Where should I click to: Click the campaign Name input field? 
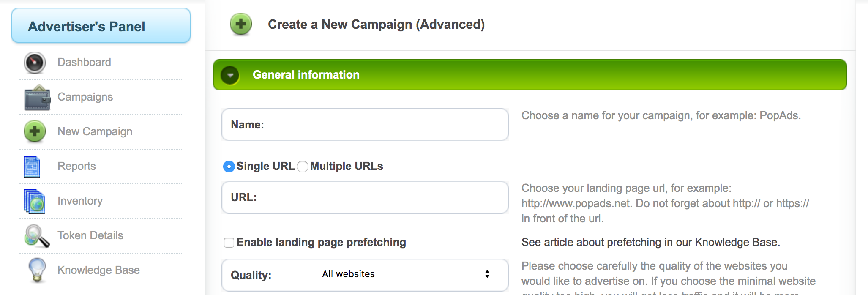[365, 125]
